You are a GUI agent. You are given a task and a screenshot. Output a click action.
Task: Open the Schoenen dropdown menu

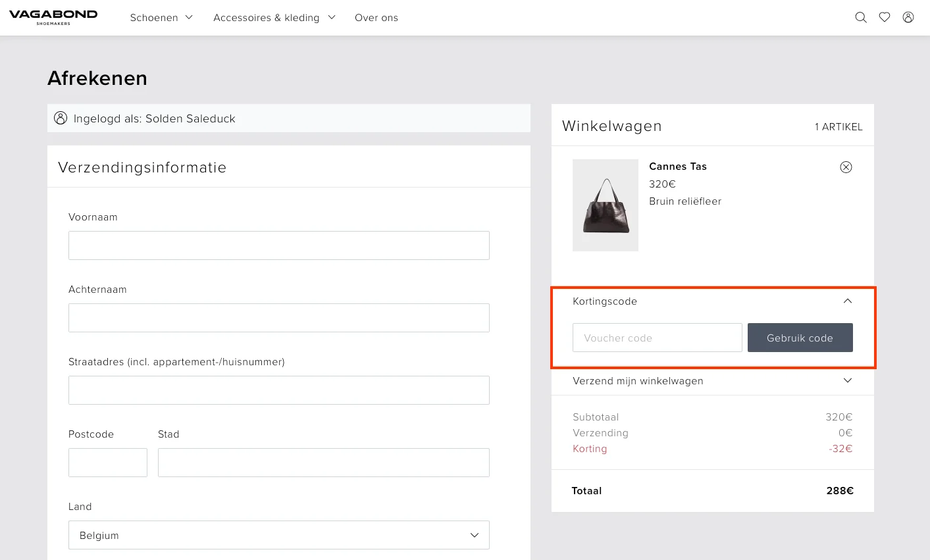(161, 18)
